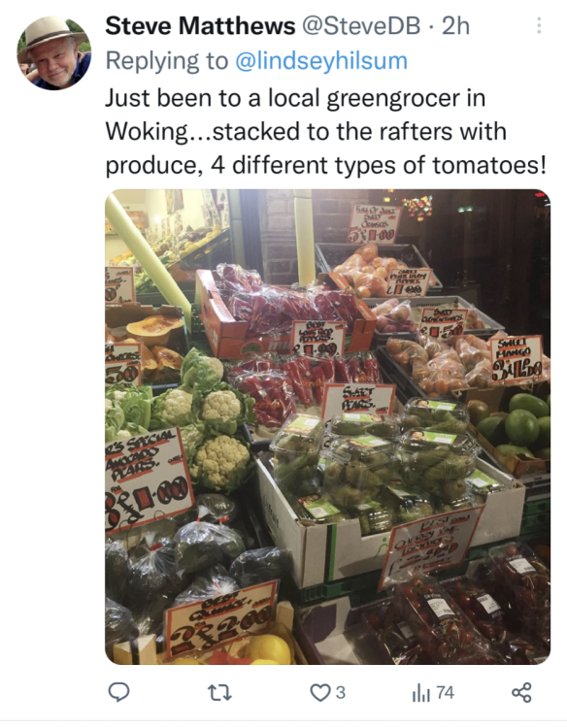Click the @SteveDB handle
The height and width of the screenshot is (728, 567).
coord(361,25)
